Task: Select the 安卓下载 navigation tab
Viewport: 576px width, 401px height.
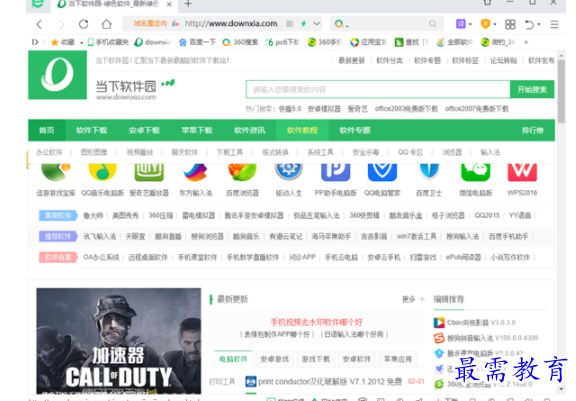Action: point(144,130)
